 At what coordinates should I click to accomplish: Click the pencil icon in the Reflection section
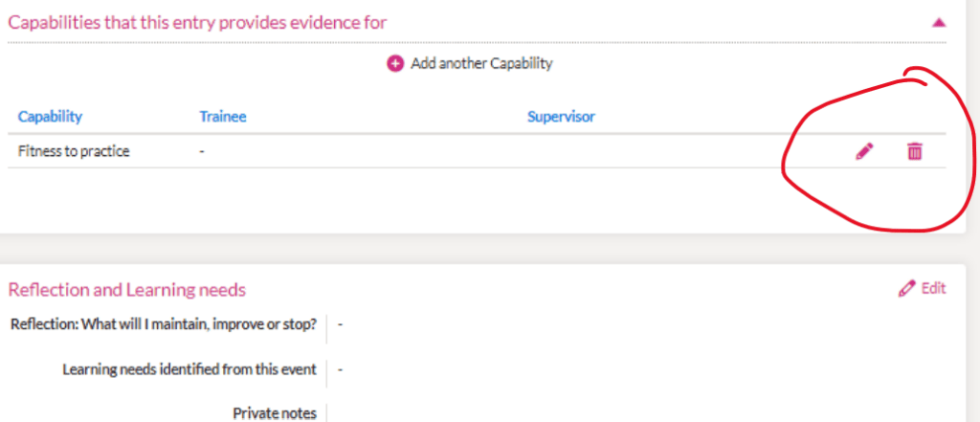tap(906, 288)
